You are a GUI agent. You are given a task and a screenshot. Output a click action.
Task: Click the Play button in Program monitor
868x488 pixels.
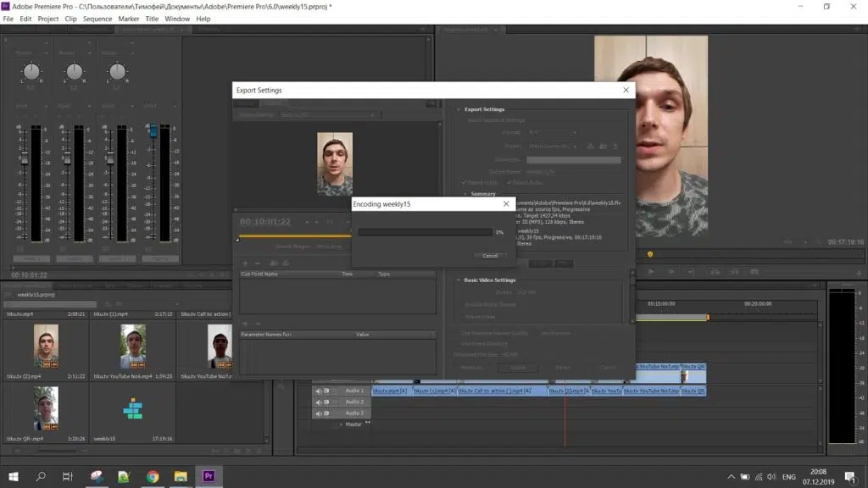[651, 272]
